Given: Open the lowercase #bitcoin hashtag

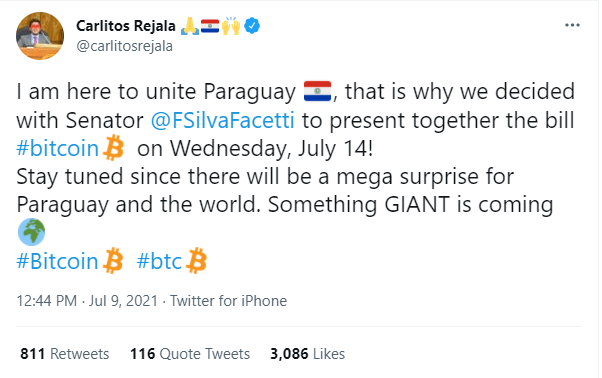Looking at the screenshot, I should tap(58, 148).
